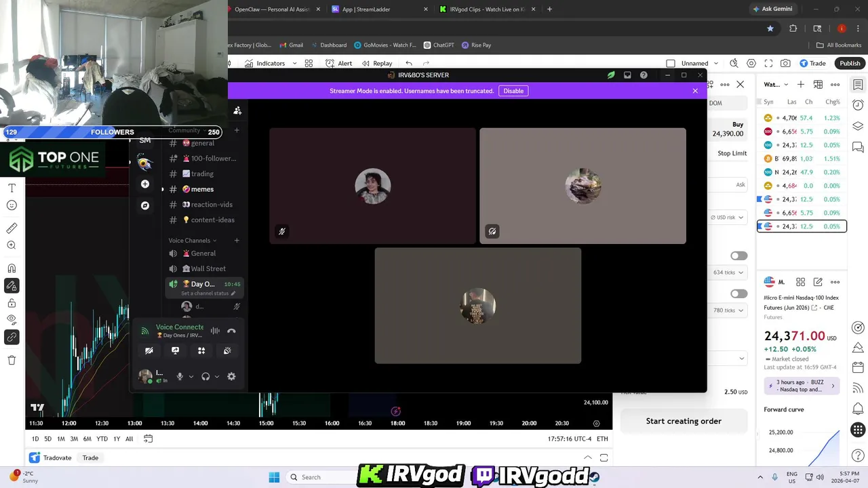Viewport: 868px width, 488px height.
Task: Toggle lock all drawings padlock
Action: tap(12, 303)
